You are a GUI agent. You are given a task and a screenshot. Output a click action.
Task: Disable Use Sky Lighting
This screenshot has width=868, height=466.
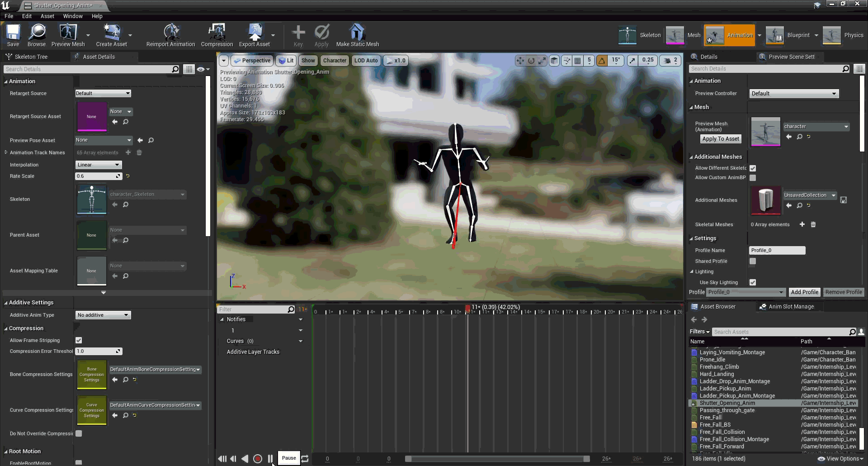click(753, 282)
